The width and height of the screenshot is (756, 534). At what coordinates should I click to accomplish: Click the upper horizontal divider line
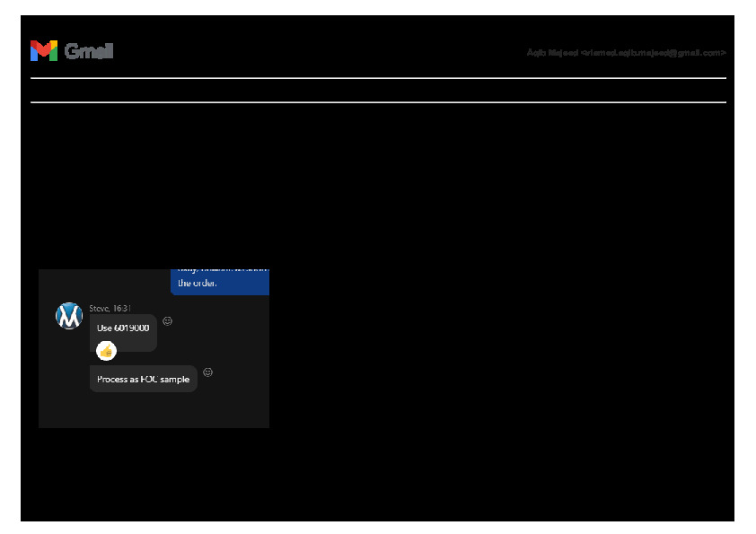[x=378, y=78]
